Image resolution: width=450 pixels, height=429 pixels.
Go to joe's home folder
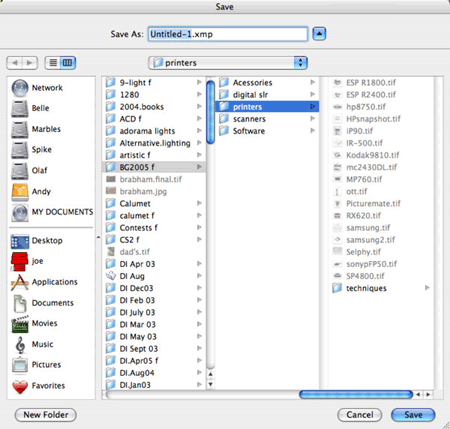click(x=27, y=261)
